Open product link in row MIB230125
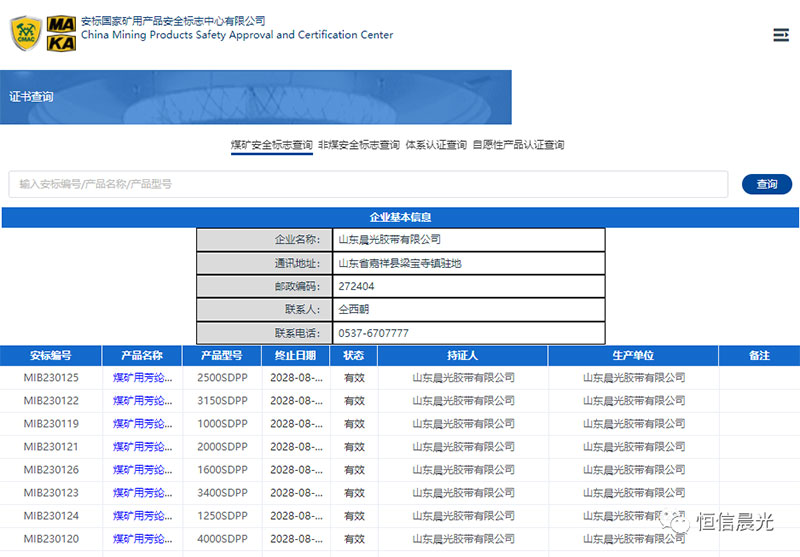 142,378
